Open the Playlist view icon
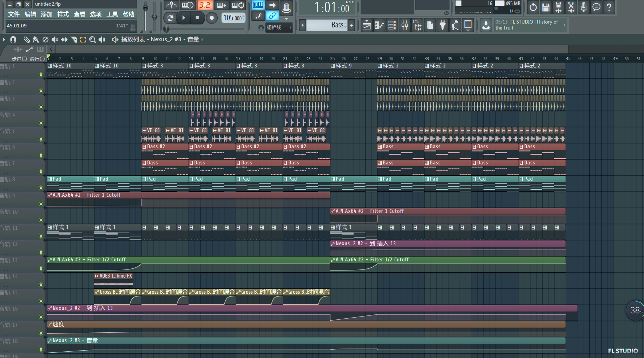 [x=367, y=25]
